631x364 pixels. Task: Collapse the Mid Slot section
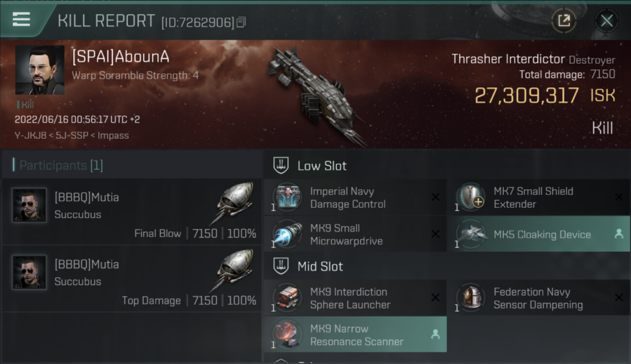point(282,266)
